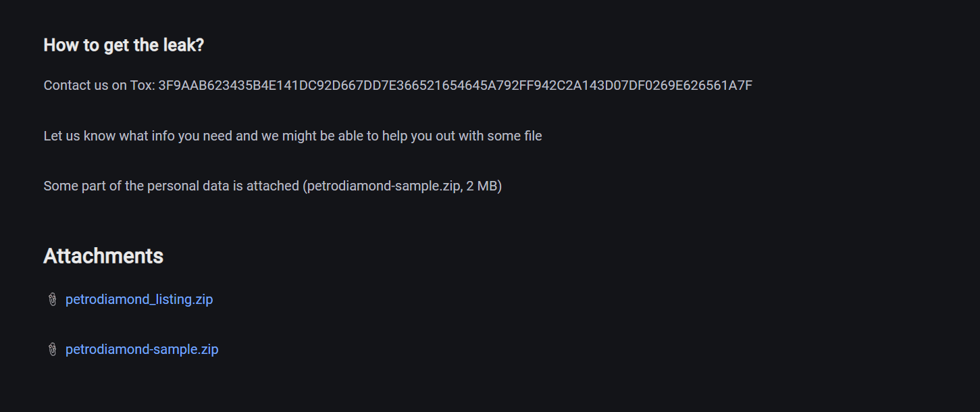The width and height of the screenshot is (980, 412).
Task: Click the phrase "help you out"
Action: pyautogui.click(x=418, y=136)
